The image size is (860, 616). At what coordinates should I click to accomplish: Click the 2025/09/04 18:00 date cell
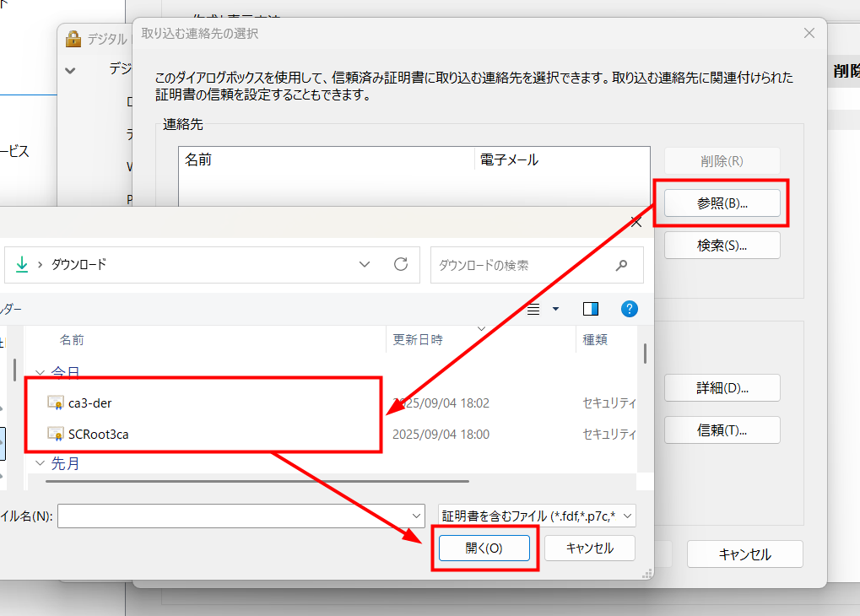coord(441,435)
